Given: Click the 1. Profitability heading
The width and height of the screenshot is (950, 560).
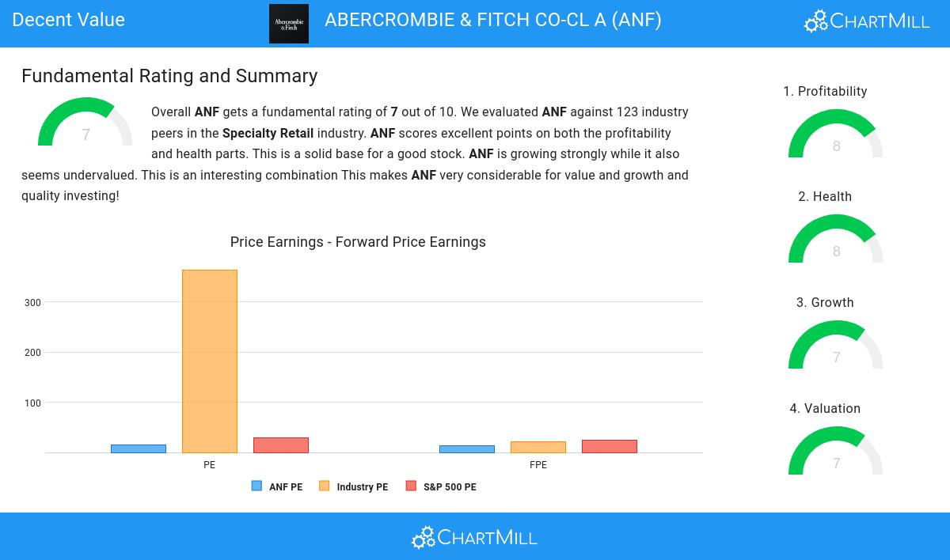Looking at the screenshot, I should tap(825, 92).
